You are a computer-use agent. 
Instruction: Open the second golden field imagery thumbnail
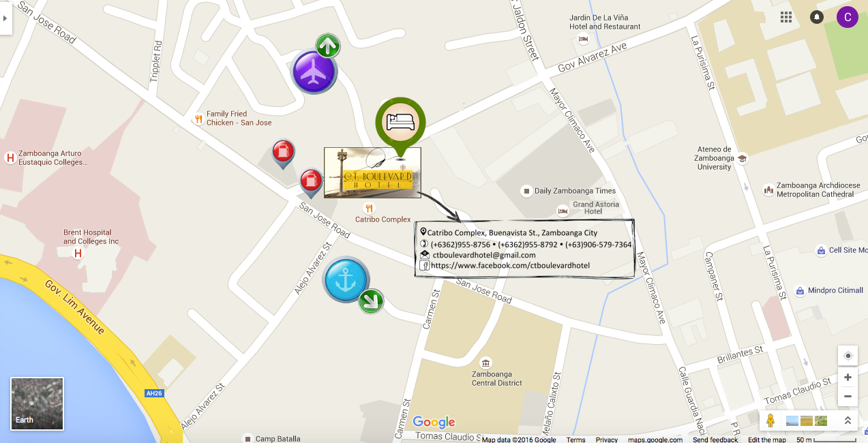click(x=807, y=421)
